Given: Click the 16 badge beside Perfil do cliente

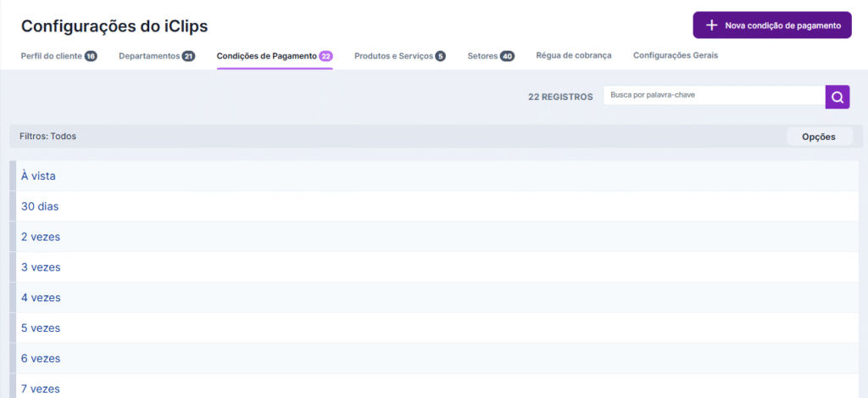Looking at the screenshot, I should point(91,56).
